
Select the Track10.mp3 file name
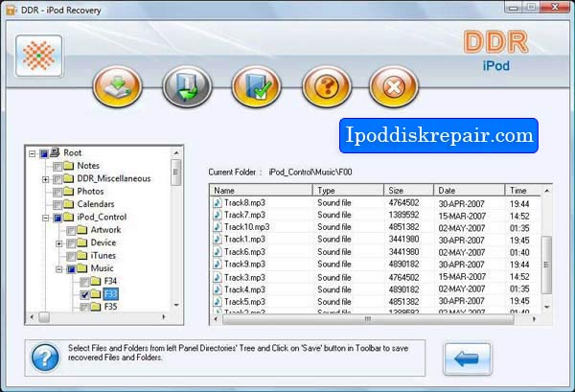[247, 227]
